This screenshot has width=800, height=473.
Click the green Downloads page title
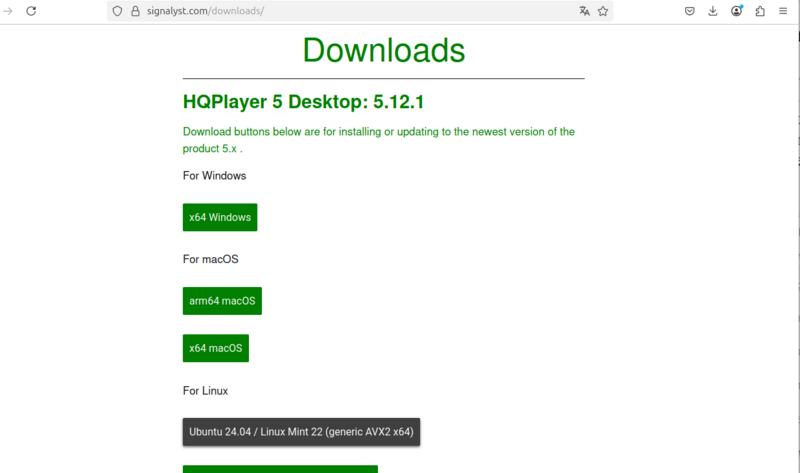click(x=383, y=50)
